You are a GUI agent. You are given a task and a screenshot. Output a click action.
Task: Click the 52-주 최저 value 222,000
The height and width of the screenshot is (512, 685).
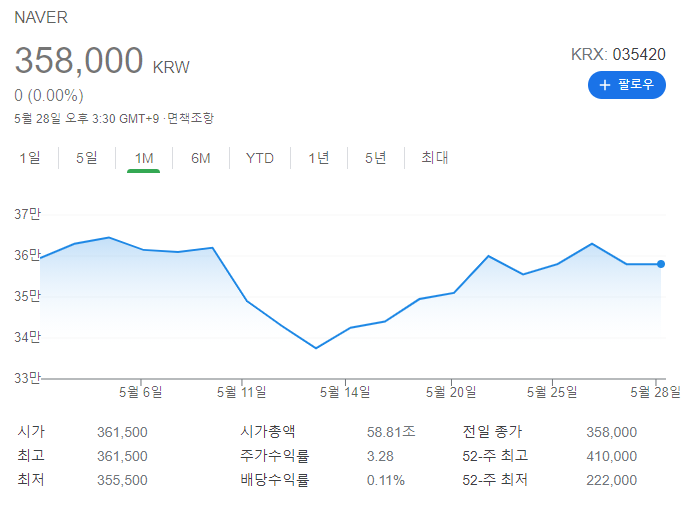pyautogui.click(x=612, y=480)
